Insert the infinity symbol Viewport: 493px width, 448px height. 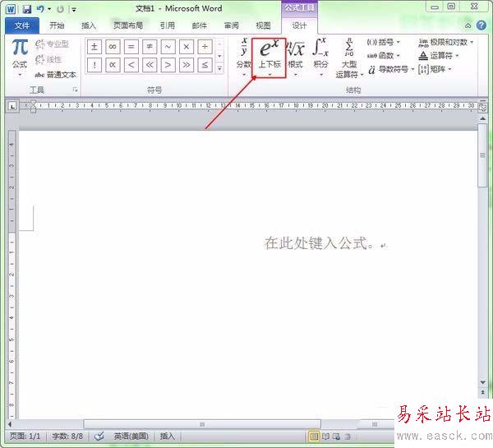tap(113, 47)
